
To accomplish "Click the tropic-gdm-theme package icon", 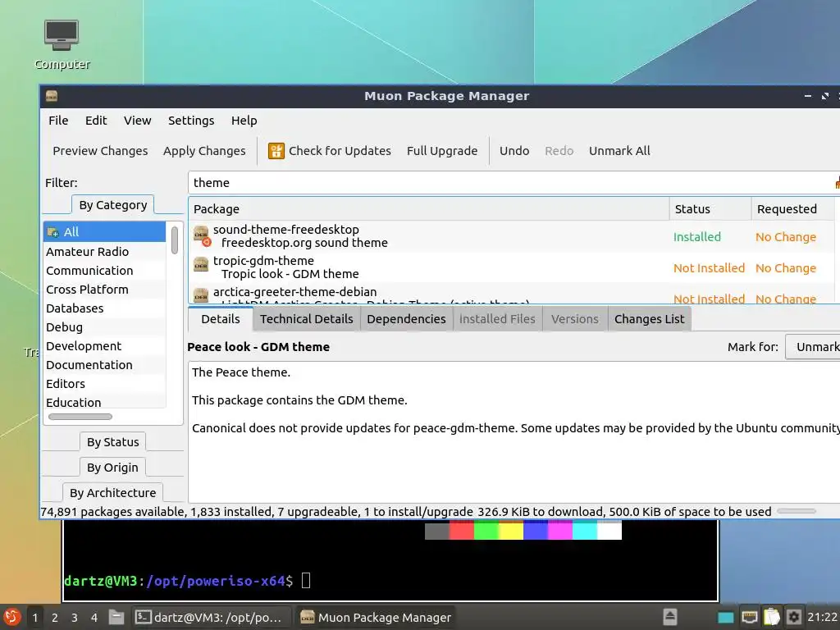I will tap(201, 265).
